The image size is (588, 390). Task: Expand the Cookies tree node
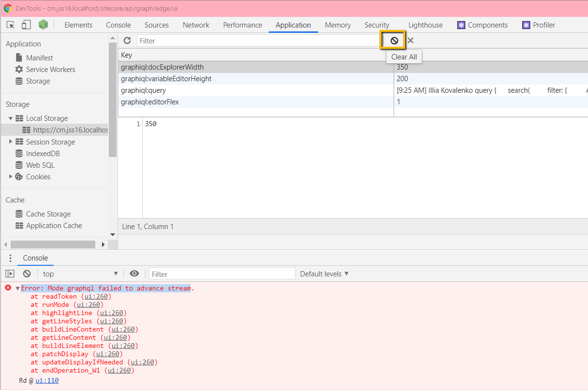click(11, 176)
